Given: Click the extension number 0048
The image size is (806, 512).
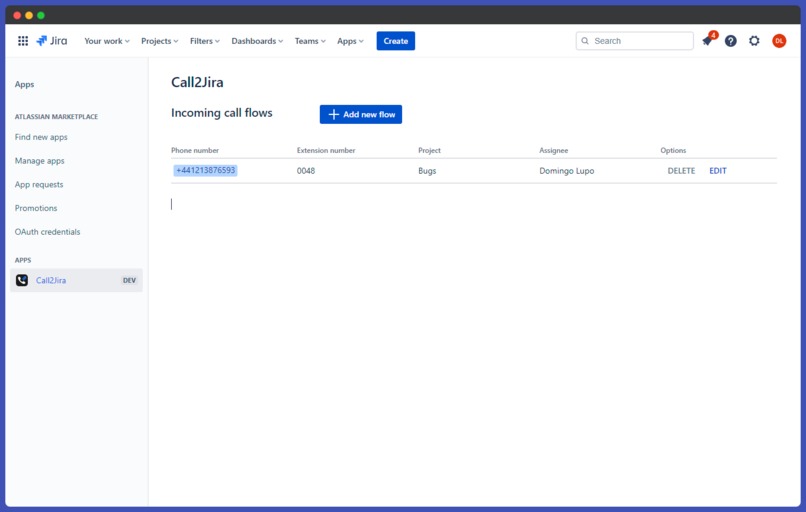Looking at the screenshot, I should click(x=306, y=171).
